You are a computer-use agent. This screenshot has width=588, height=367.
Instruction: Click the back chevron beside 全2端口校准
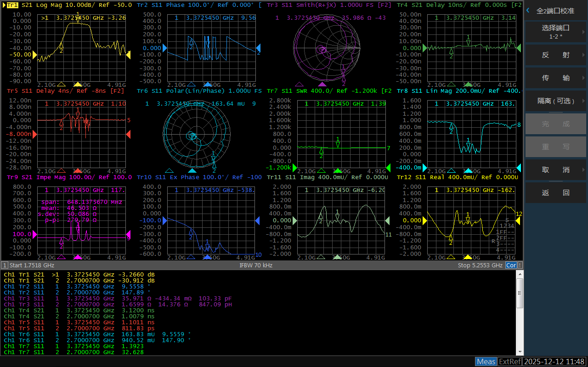528,10
